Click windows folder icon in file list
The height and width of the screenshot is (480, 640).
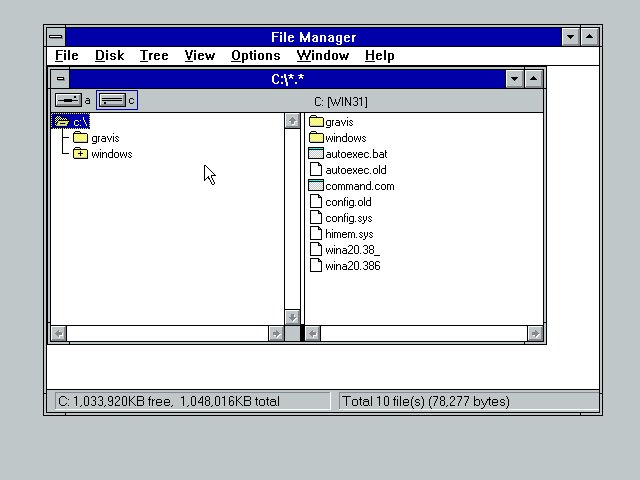coord(316,138)
